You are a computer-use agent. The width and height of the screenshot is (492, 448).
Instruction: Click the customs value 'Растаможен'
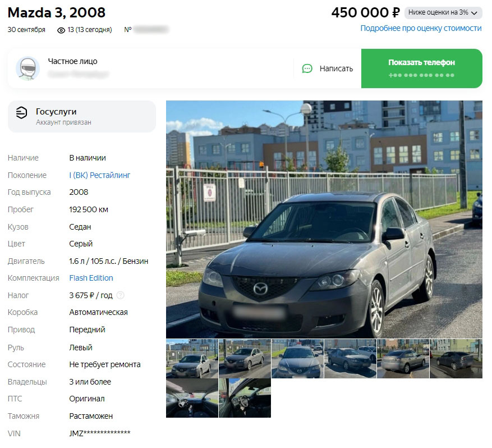click(91, 416)
